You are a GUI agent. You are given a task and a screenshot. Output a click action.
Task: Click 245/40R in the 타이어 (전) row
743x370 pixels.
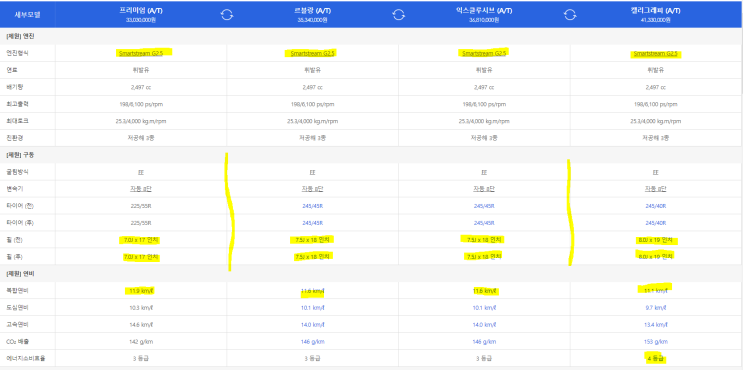point(655,206)
